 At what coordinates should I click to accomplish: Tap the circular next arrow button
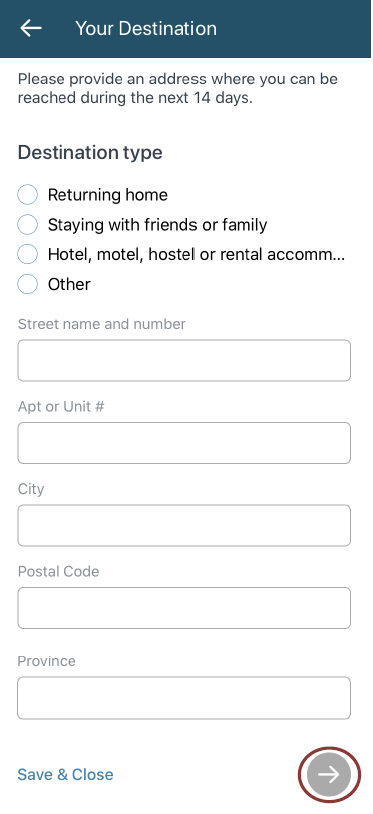(x=329, y=775)
